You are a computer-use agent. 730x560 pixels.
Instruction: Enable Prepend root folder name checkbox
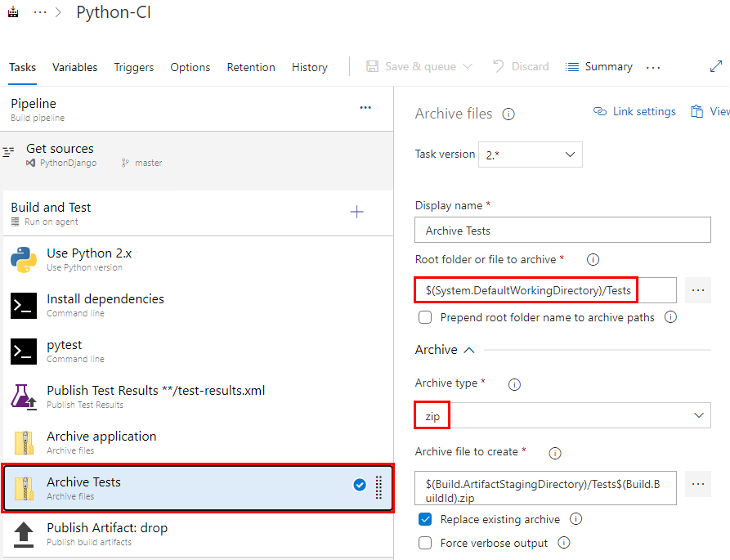[x=425, y=317]
